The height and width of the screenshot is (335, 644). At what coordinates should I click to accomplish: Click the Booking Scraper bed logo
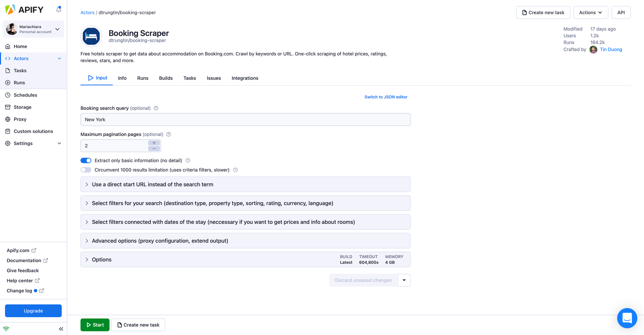(x=91, y=36)
